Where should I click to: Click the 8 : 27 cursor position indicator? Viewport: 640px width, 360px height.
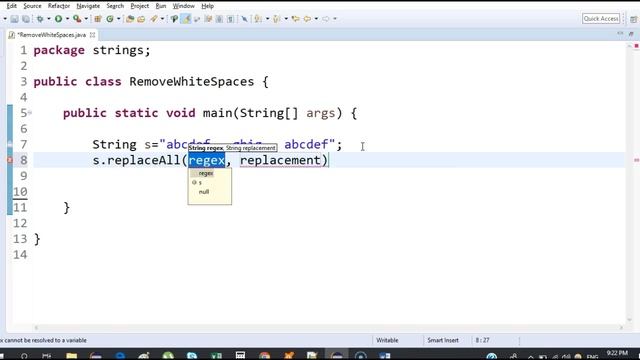pos(482,340)
